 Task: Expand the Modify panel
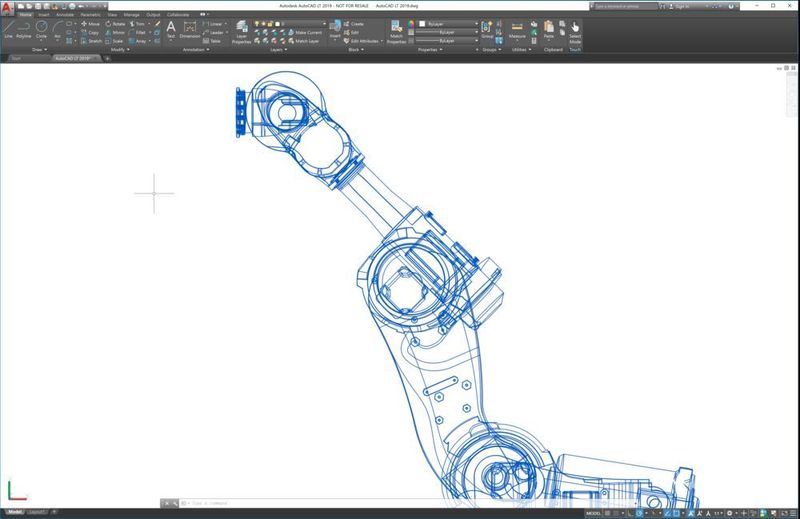click(120, 50)
